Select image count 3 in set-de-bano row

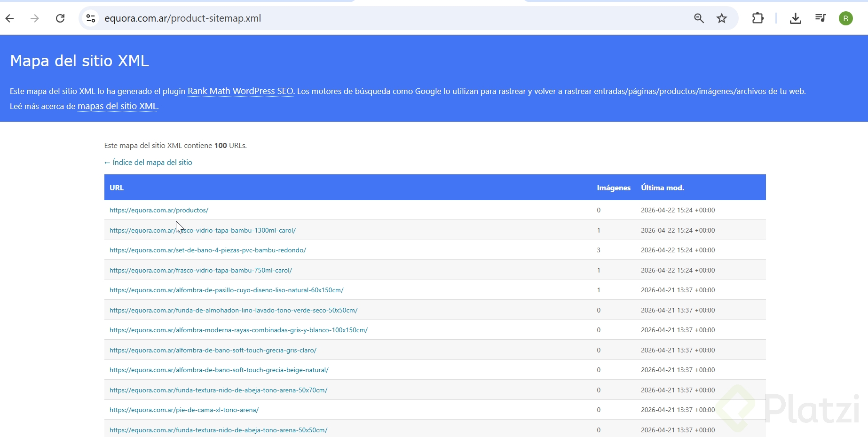tap(599, 250)
